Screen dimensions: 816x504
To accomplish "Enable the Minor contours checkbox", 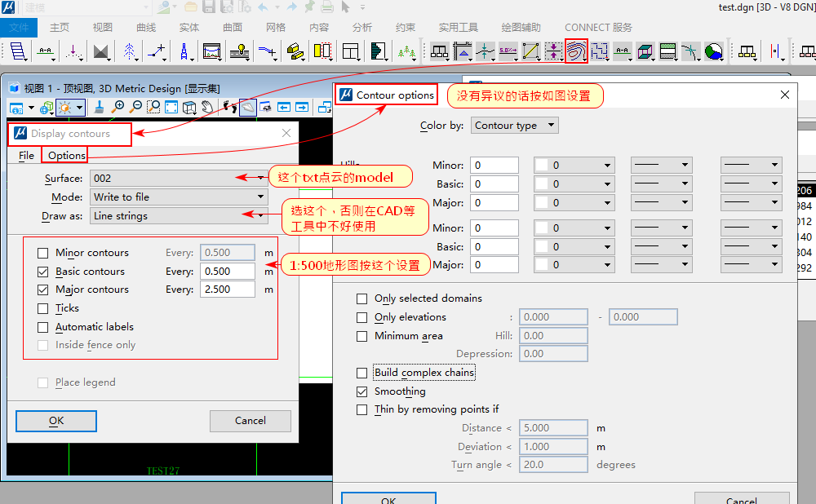I will 43,253.
